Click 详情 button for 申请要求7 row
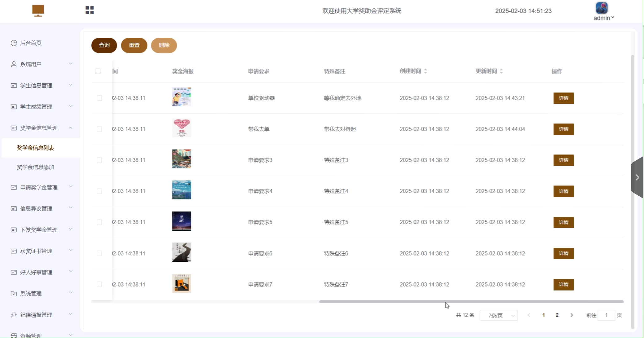Viewport: 644px width, 338px height. click(563, 284)
